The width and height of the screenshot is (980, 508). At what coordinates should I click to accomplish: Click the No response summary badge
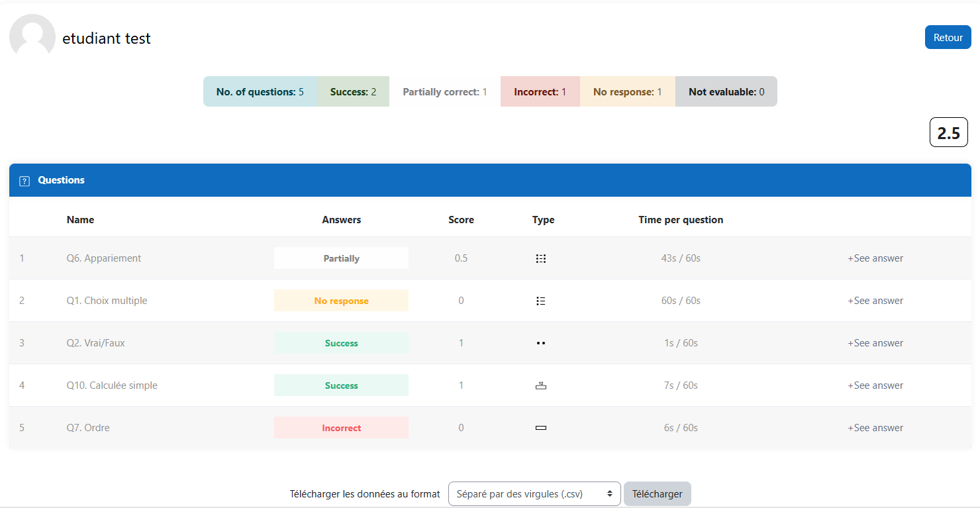point(627,92)
